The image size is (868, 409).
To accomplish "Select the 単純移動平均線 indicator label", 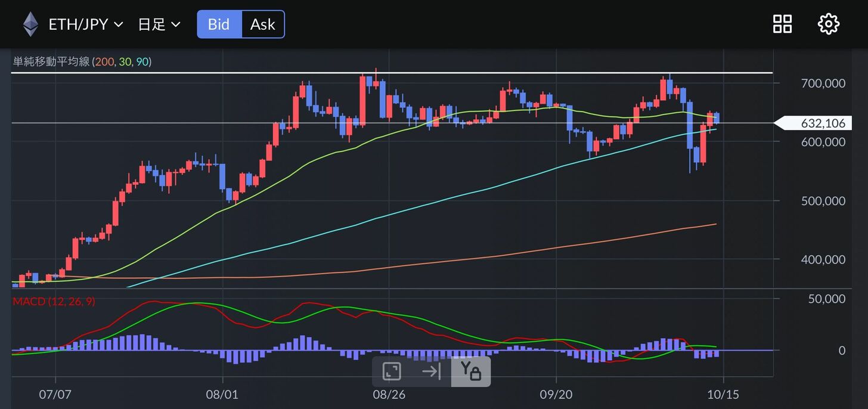I will (x=51, y=61).
